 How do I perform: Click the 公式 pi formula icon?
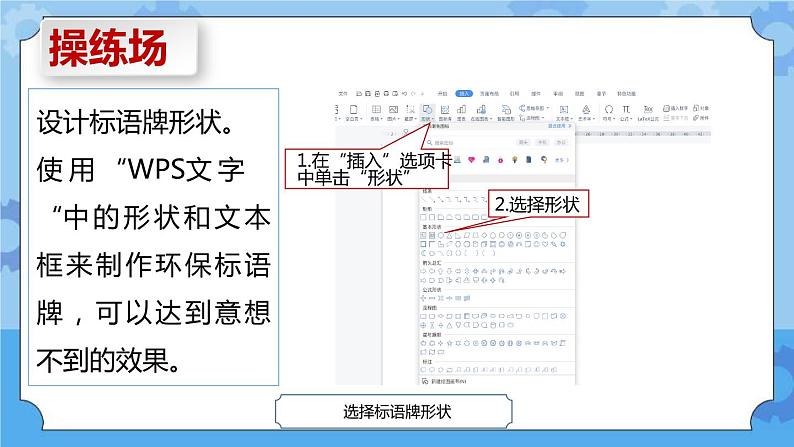pos(626,109)
